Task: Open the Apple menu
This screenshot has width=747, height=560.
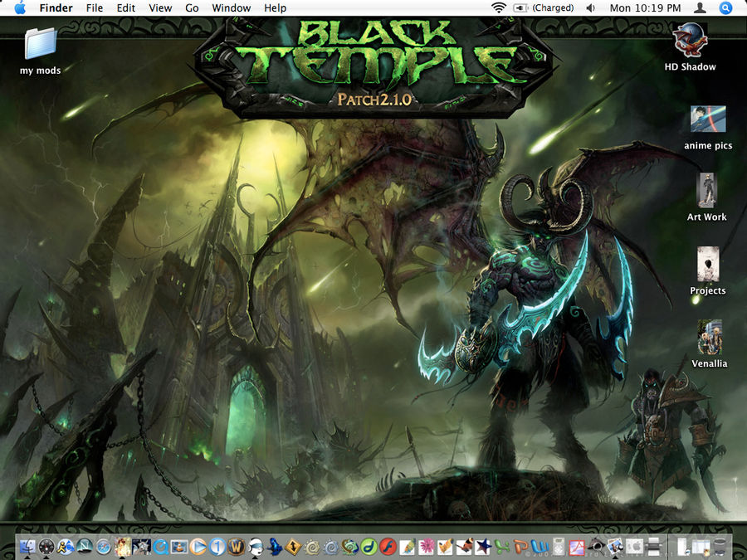Action: [x=20, y=8]
